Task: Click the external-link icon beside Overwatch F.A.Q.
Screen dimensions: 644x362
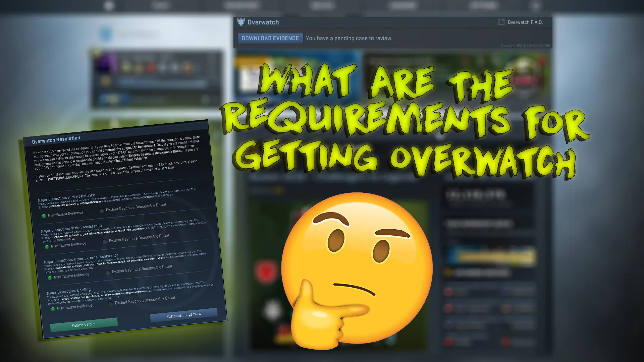Action: [x=501, y=22]
